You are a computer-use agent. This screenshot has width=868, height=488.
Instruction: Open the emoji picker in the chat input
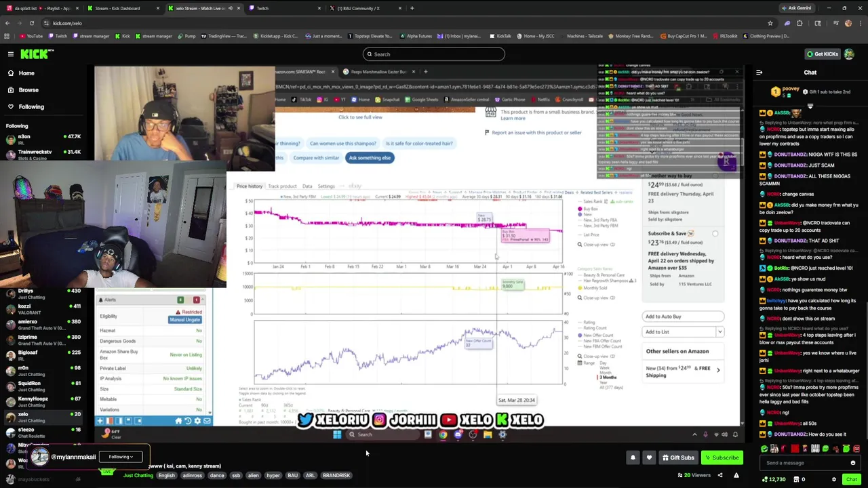853,463
